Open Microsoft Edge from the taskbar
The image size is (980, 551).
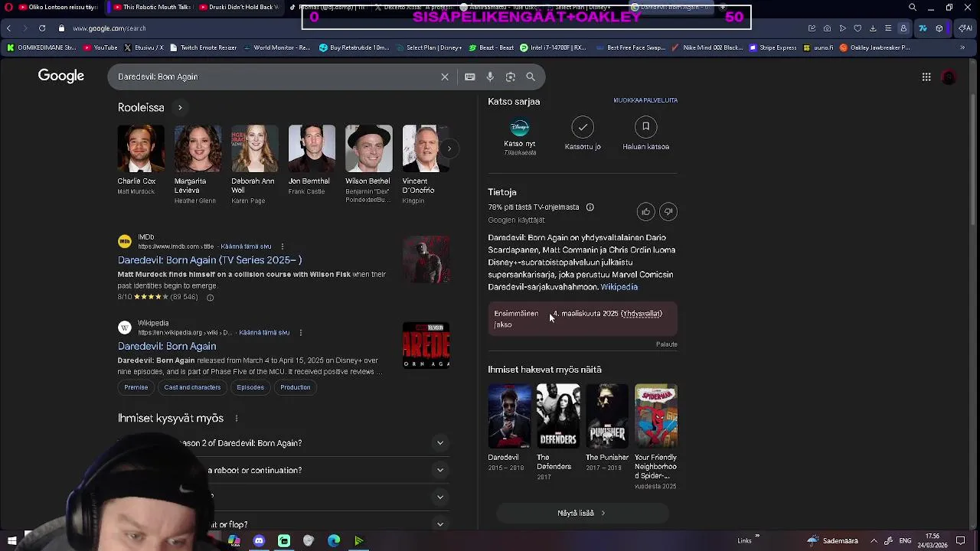pos(334,541)
